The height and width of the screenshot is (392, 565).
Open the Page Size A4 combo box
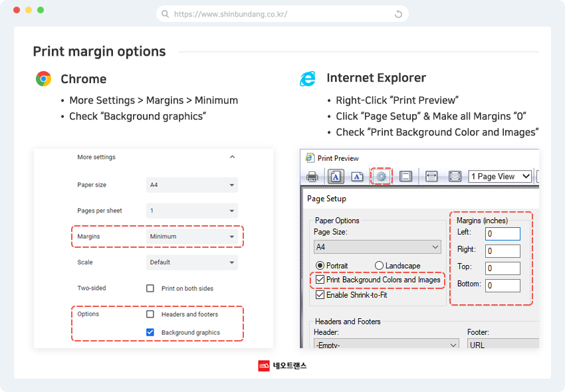pos(377,247)
